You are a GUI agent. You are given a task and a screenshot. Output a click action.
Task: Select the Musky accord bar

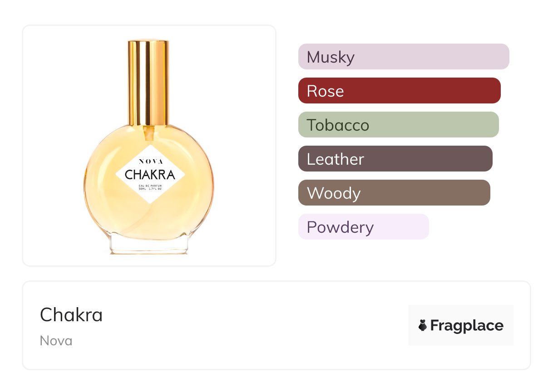click(x=403, y=57)
